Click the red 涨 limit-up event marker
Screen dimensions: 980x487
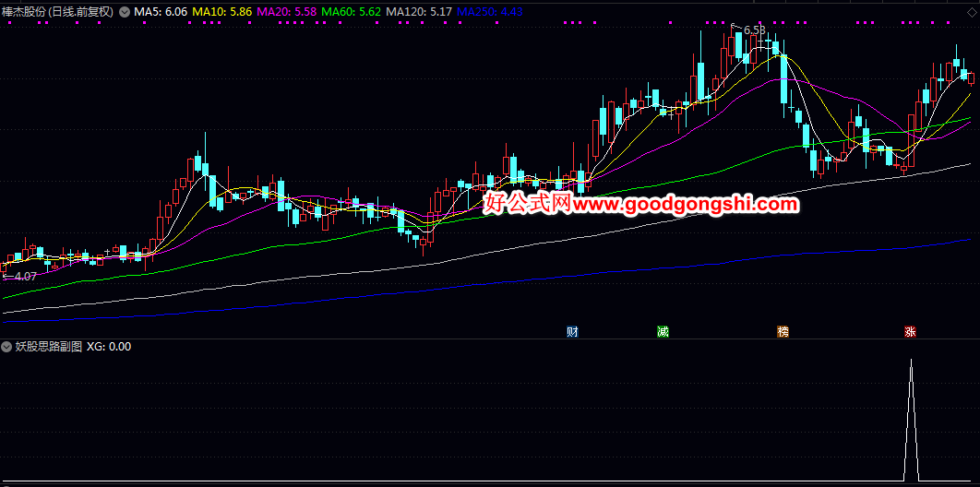(910, 331)
